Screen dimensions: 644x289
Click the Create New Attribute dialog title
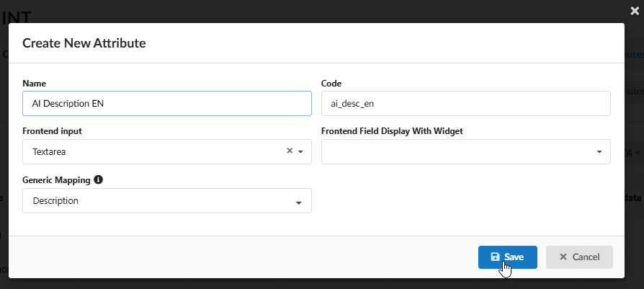tap(84, 43)
